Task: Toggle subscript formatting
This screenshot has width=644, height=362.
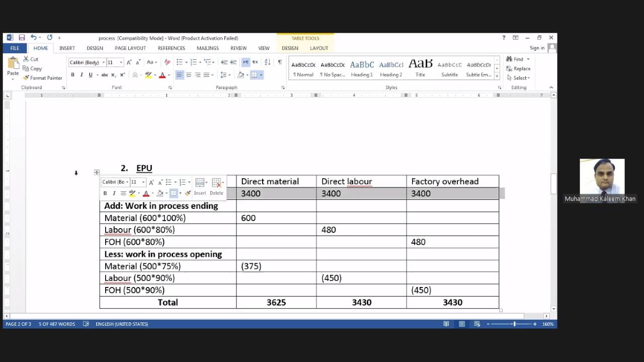Action: point(113,74)
